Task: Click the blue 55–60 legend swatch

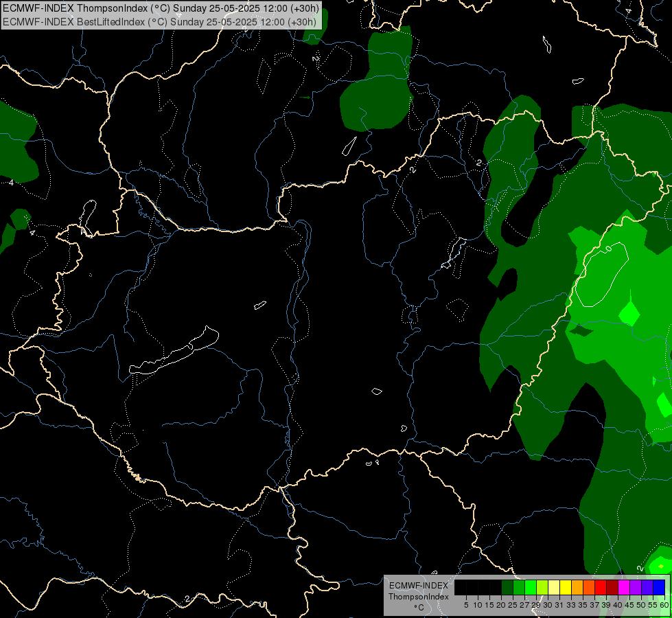Action: click(x=659, y=588)
